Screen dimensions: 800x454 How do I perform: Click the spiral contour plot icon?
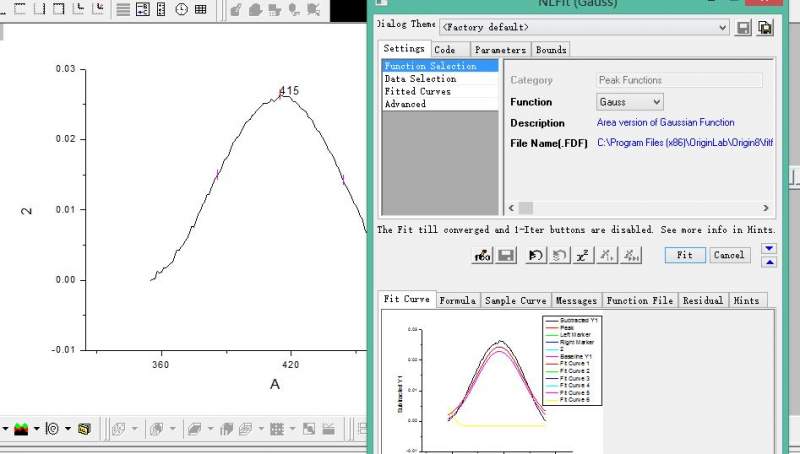[x=52, y=429]
